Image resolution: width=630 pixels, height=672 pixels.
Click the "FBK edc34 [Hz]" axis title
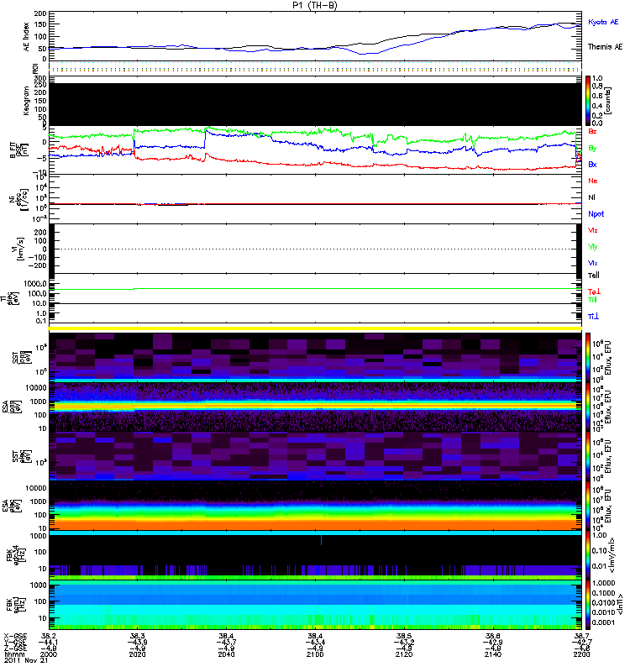16,555
